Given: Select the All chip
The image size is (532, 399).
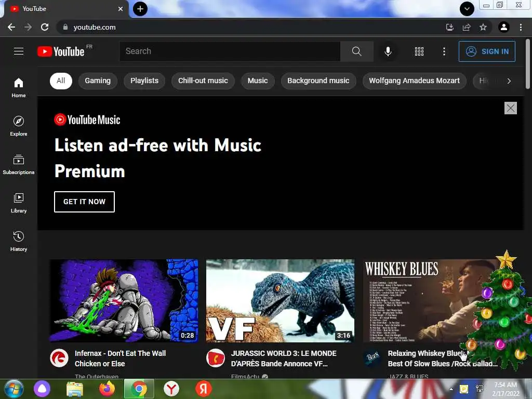Looking at the screenshot, I should [x=61, y=81].
